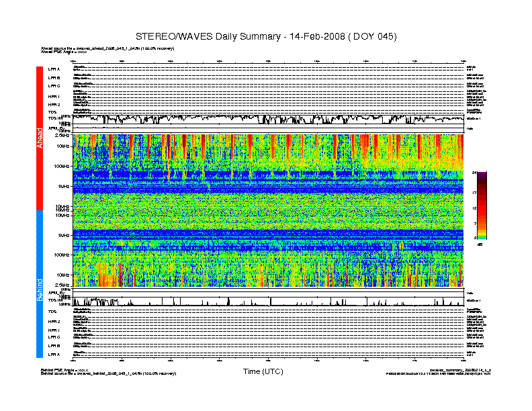
Task: Click TDS status label in Behind section
Action: coord(52,312)
